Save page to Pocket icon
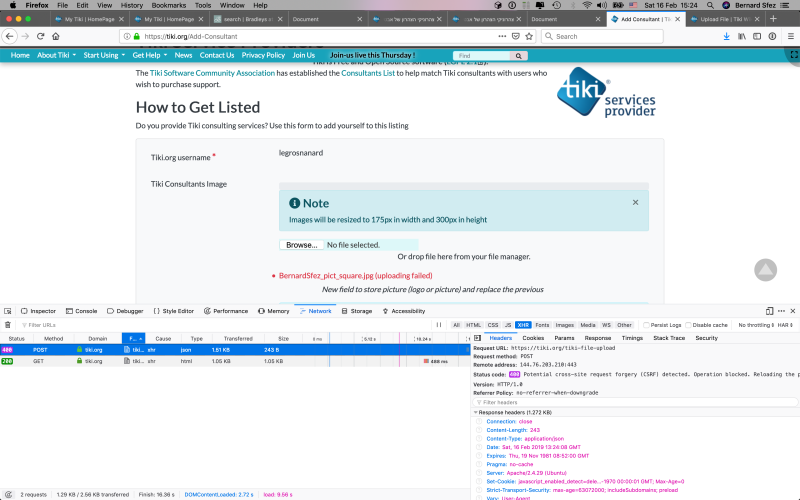Viewport: 800px width, 500px height. coord(516,36)
